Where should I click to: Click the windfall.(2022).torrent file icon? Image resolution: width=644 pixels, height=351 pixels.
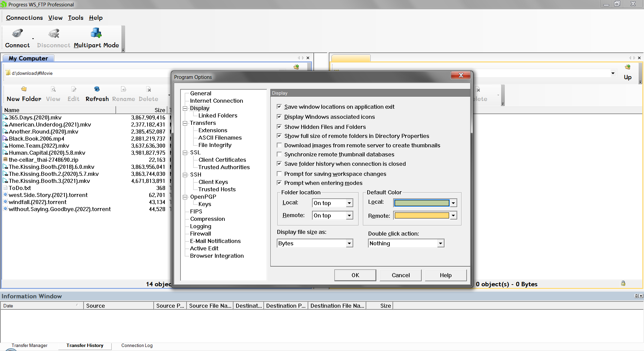tap(5, 202)
